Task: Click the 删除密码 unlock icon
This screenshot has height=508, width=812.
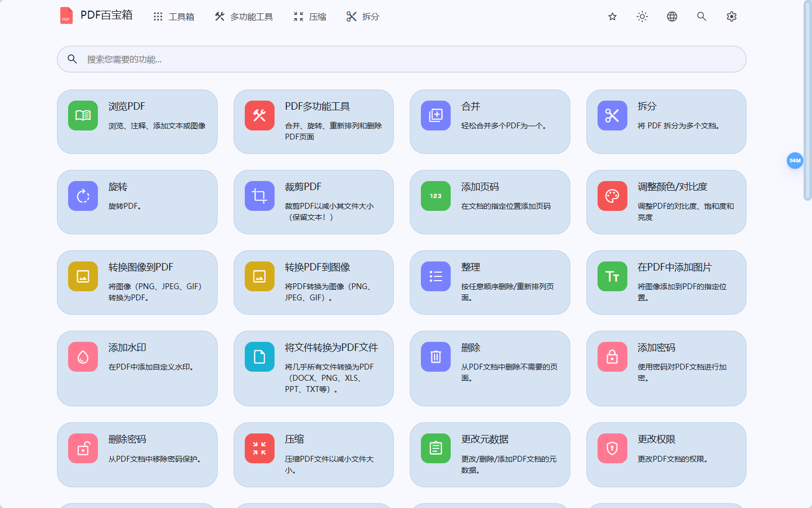Action: (x=83, y=448)
